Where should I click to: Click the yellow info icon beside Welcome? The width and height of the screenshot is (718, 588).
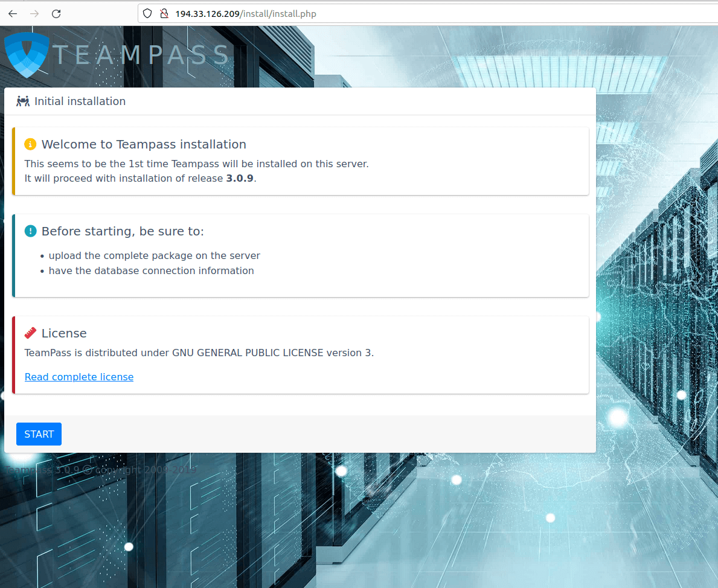[x=30, y=144]
